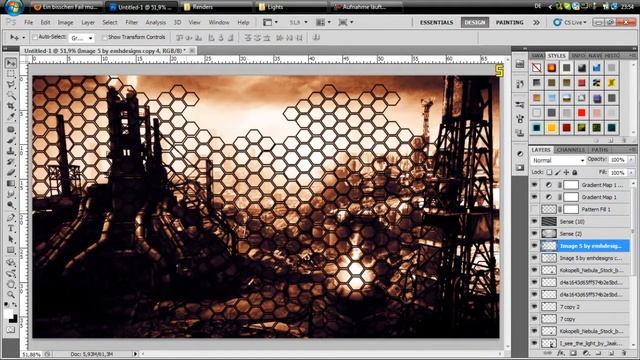Select the Design workspace button
640x360 pixels.
475,22
